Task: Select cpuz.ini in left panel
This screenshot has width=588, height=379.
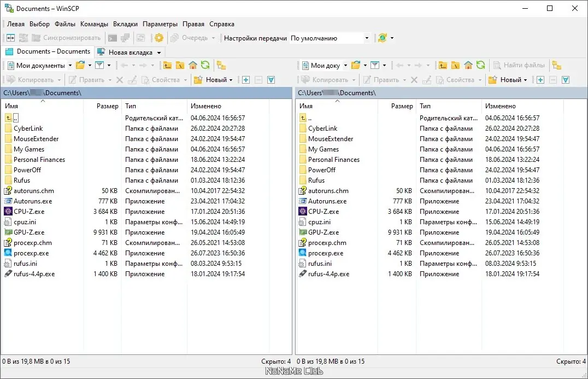Action: [25, 222]
